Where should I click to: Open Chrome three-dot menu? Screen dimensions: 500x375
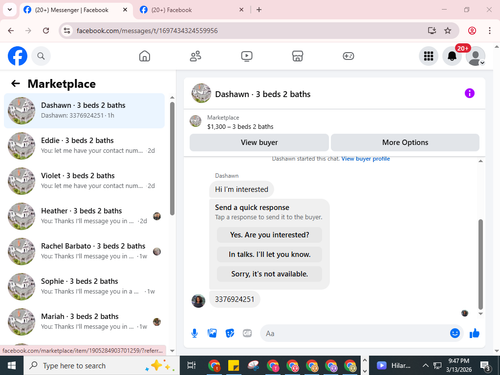click(489, 31)
